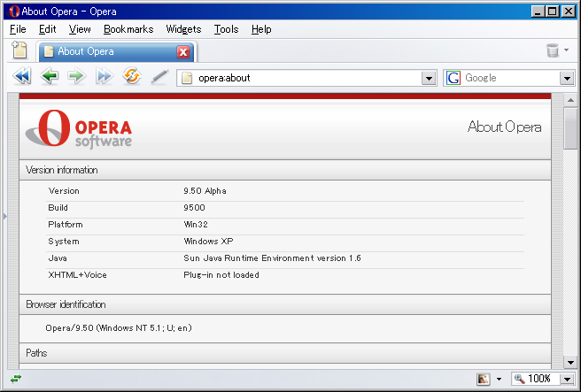Close the About Opera tab
The image size is (581, 392).
coord(183,52)
